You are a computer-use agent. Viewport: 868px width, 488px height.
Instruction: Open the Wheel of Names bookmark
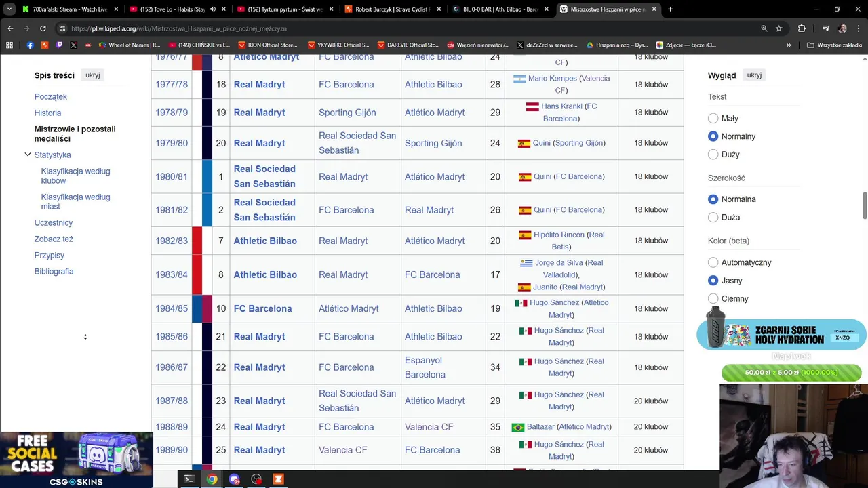pyautogui.click(x=130, y=45)
